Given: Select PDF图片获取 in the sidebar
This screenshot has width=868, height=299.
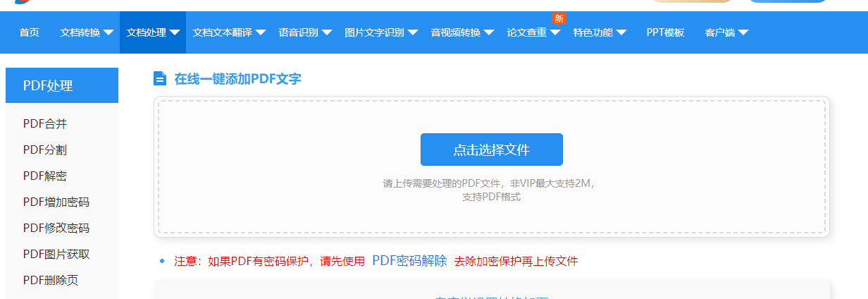Looking at the screenshot, I should 56,254.
